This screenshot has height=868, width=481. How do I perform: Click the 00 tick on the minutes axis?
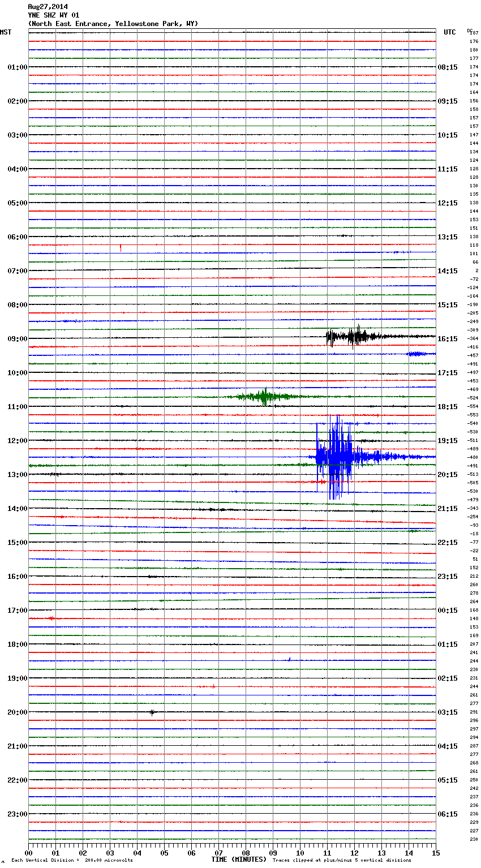(x=29, y=853)
